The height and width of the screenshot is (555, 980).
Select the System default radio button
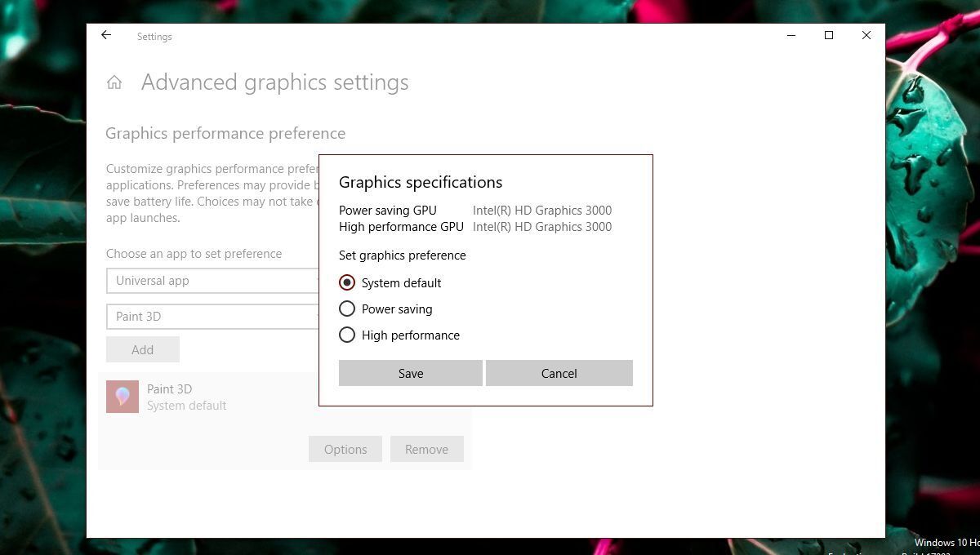(347, 282)
